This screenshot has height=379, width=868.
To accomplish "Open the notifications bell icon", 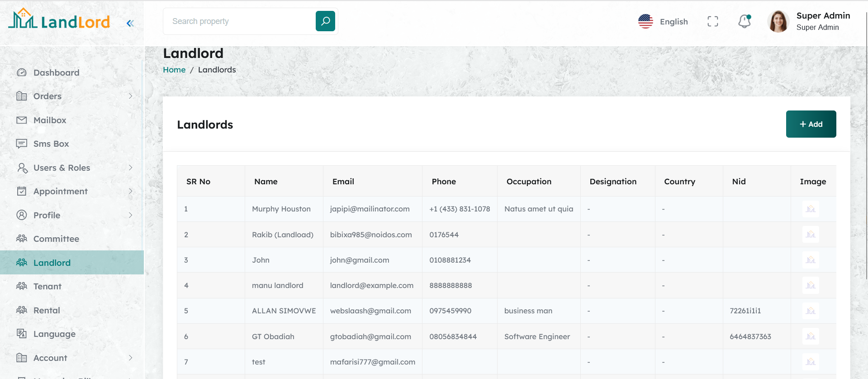I will click(744, 21).
